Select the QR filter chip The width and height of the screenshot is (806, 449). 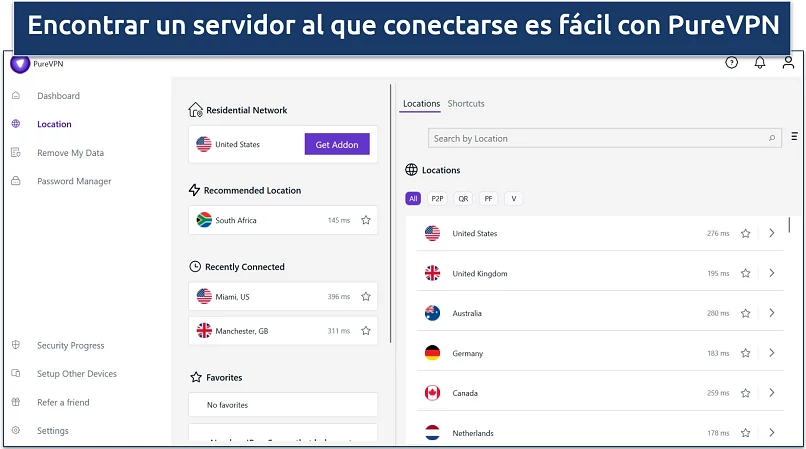pyautogui.click(x=463, y=199)
